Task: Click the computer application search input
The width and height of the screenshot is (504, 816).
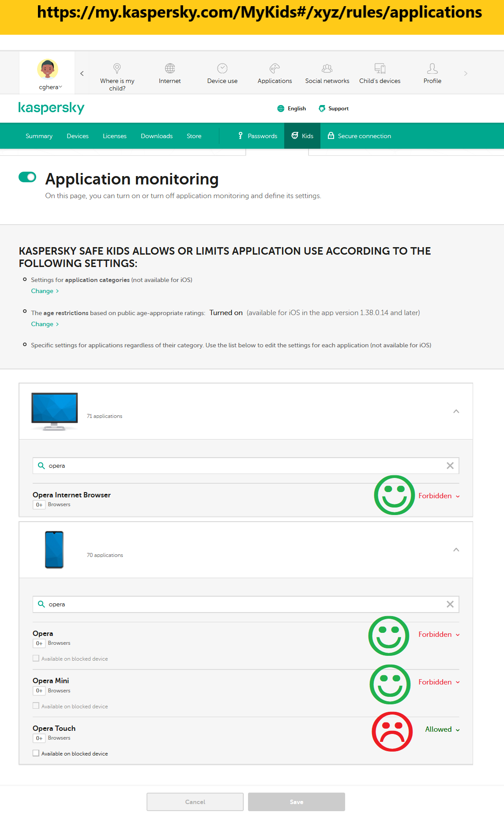Action: [x=246, y=466]
